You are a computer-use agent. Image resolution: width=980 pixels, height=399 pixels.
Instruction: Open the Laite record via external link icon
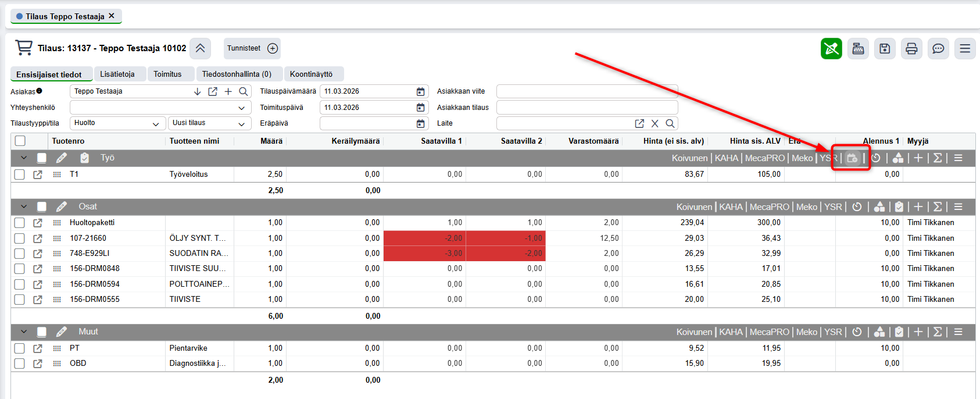click(x=639, y=123)
